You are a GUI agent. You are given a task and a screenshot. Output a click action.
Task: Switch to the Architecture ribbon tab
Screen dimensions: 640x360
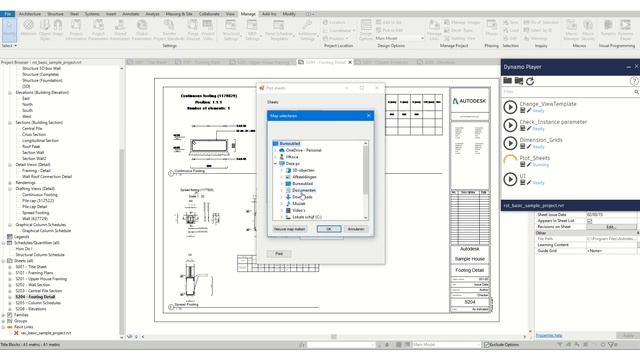point(30,14)
